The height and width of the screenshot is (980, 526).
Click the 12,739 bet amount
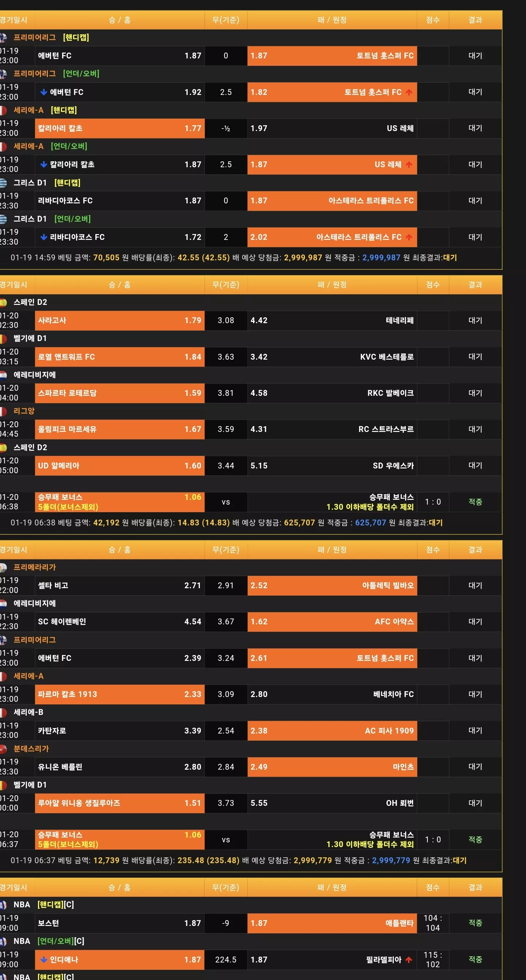click(x=106, y=861)
